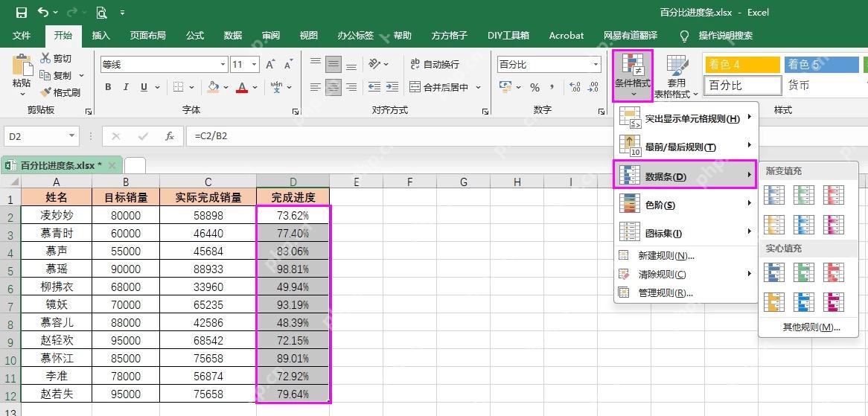
Task: Open the 文件 tab
Action: click(22, 36)
